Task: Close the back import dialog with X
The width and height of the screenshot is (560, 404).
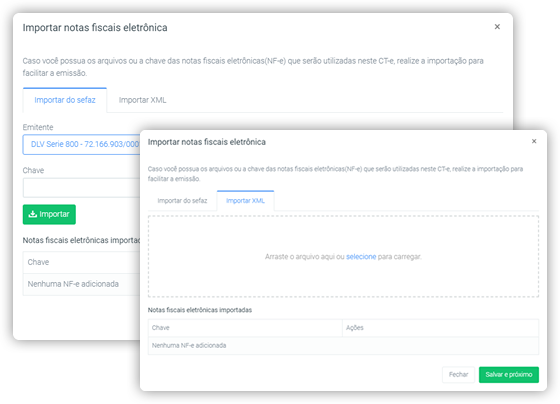Action: tap(497, 27)
